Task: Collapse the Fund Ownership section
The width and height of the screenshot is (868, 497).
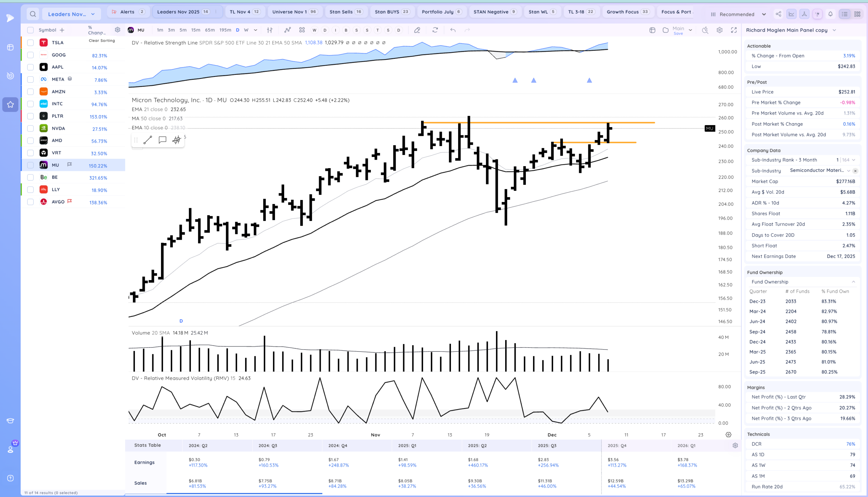Action: pyautogui.click(x=853, y=282)
